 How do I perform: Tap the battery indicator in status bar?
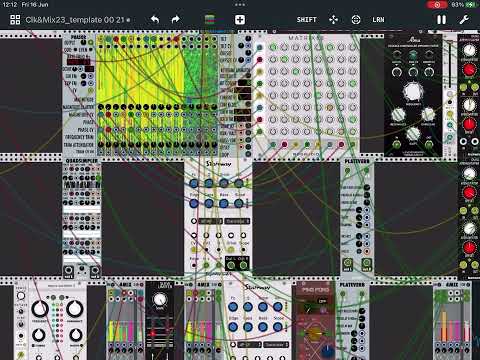tap(471, 5)
